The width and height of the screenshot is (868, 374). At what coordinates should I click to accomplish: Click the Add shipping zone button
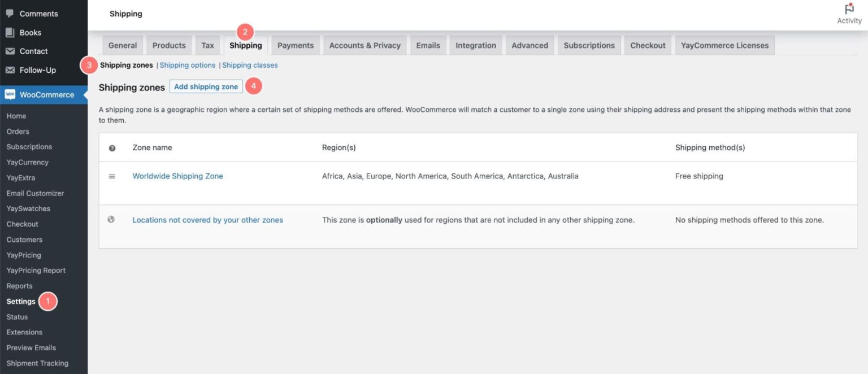tap(206, 86)
